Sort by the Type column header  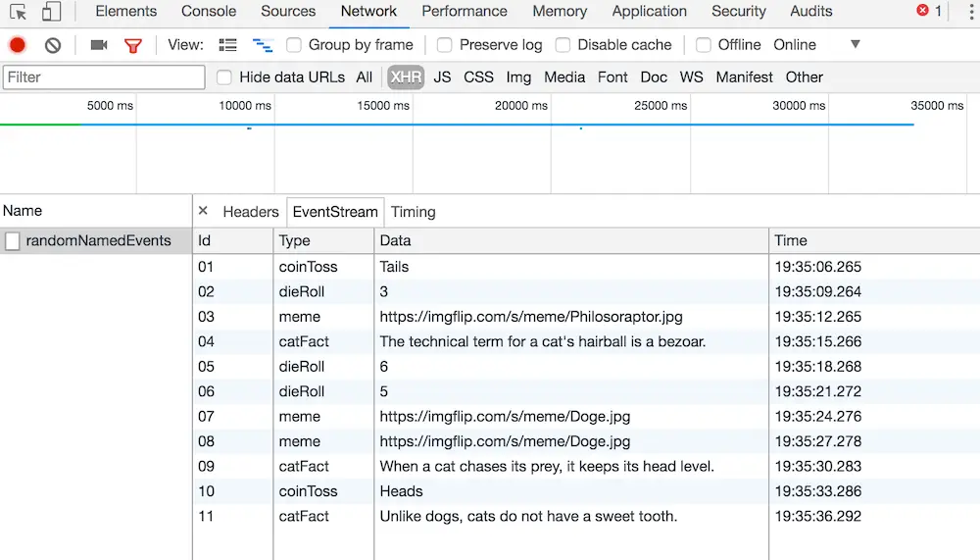click(323, 241)
